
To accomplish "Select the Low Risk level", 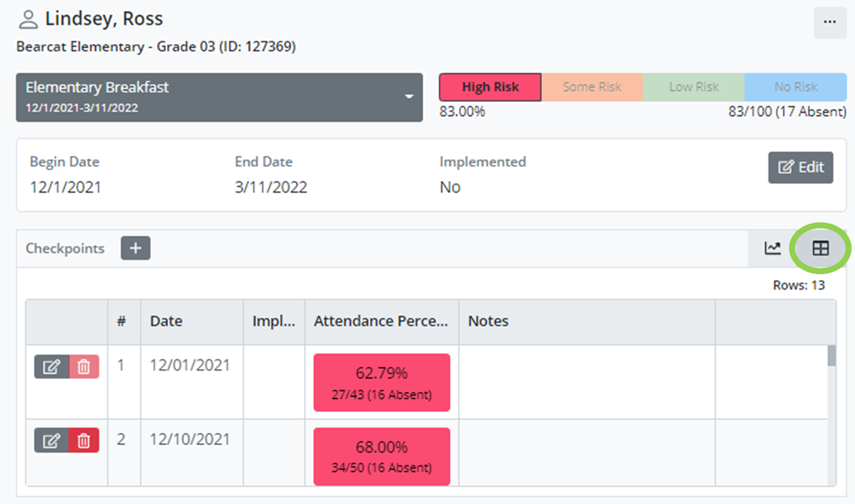I will (x=694, y=87).
